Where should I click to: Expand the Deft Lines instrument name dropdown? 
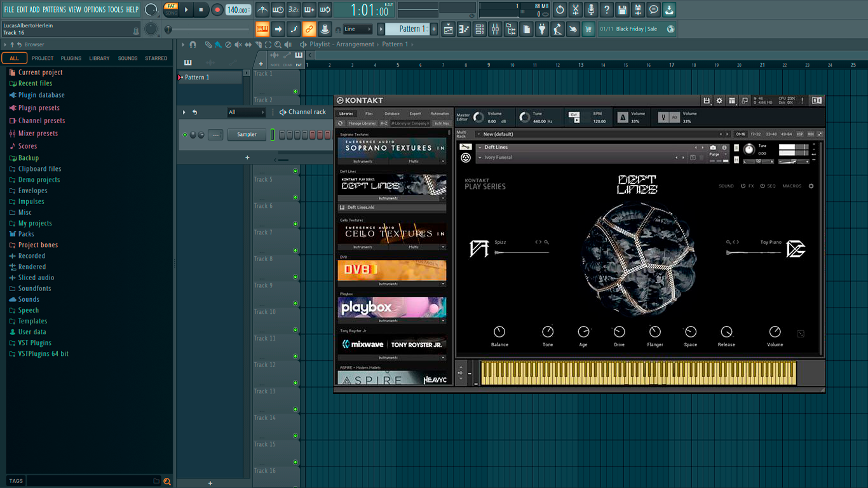480,147
